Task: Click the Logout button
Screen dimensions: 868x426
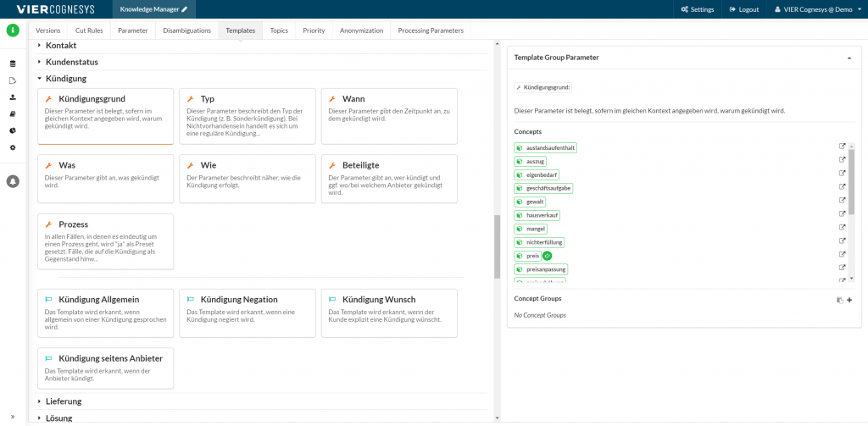Action: [743, 9]
